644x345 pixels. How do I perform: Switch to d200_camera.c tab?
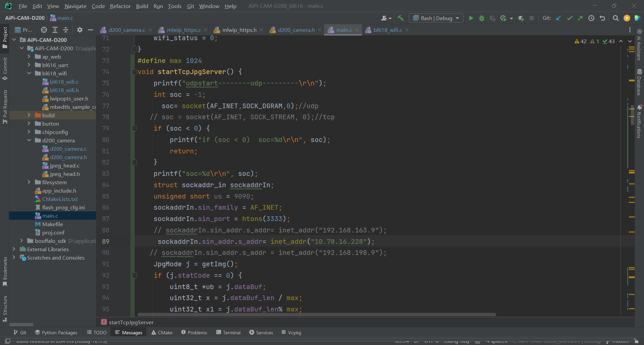point(126,30)
